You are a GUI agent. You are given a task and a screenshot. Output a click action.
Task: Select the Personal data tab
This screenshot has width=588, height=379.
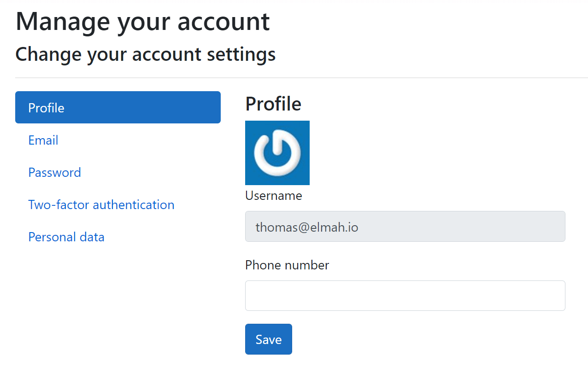pos(66,237)
